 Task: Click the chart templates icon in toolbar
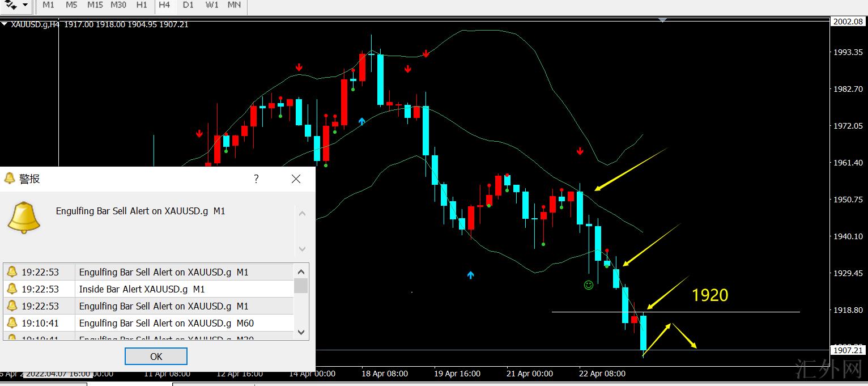11,5
